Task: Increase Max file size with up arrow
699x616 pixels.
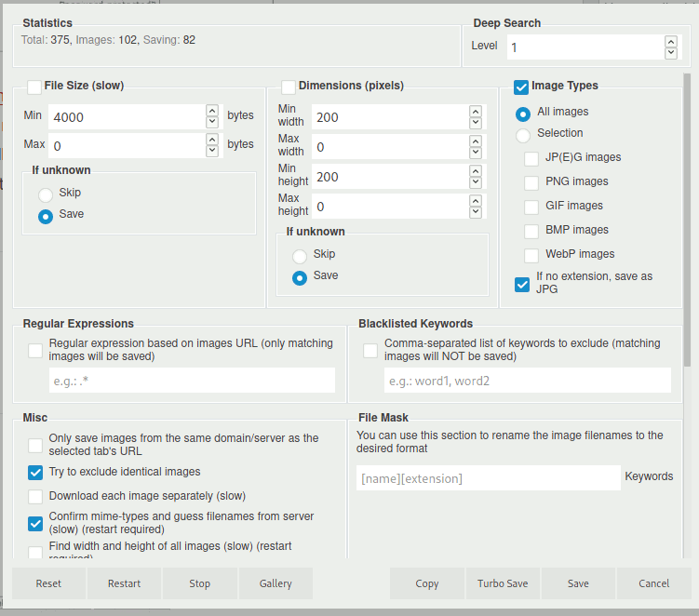Action: click(212, 140)
